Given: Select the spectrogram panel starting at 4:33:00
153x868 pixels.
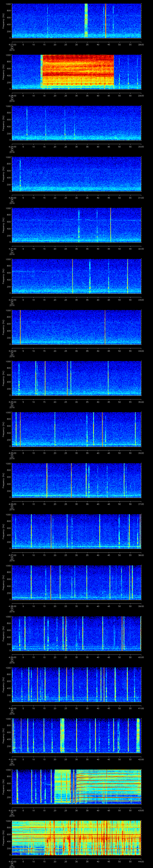Looking at the screenshot, I should tap(76, 327).
